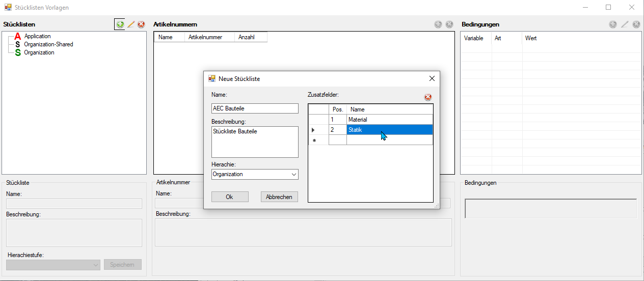Minimize the Stücklisten Vorlagen window

point(584,7)
